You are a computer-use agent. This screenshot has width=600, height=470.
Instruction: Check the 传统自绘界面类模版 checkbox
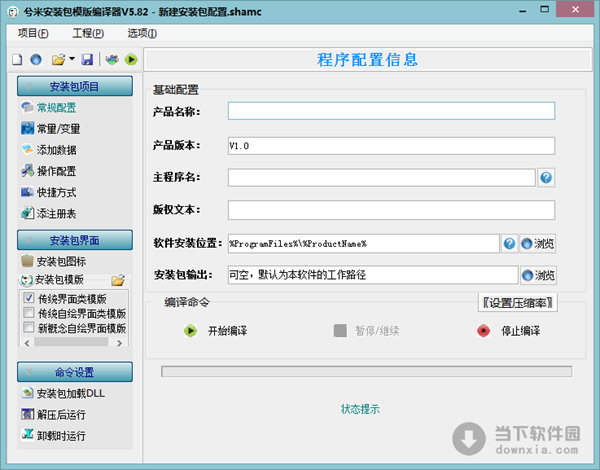click(x=29, y=313)
